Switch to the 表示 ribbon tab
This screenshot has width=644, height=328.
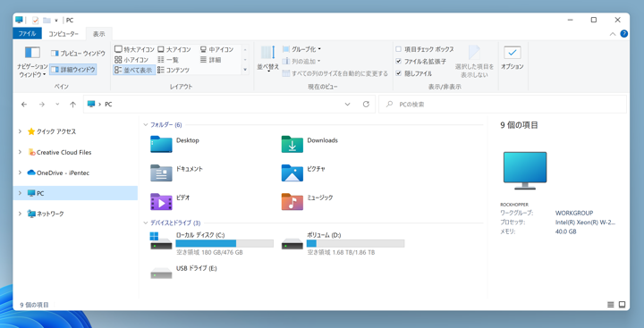98,34
